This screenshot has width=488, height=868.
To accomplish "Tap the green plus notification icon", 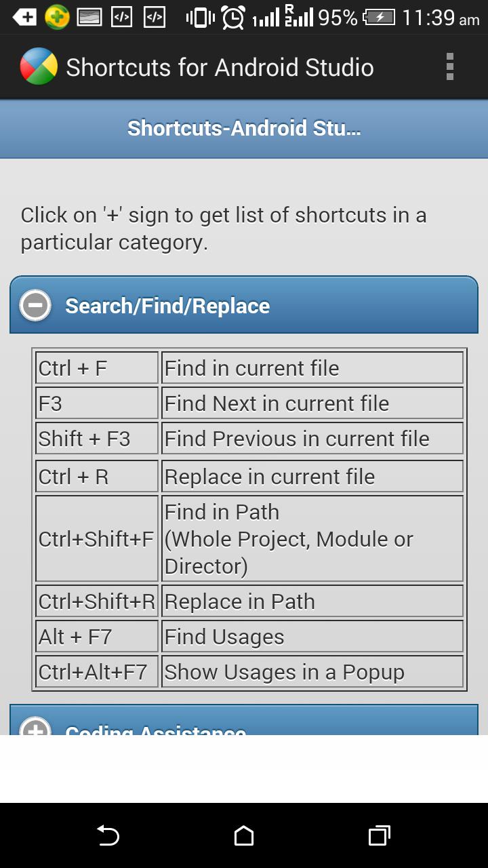I will tap(57, 18).
